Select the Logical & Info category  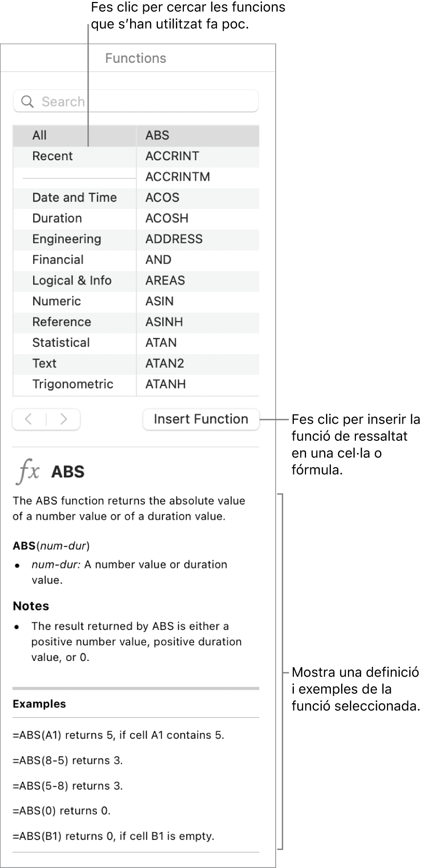[x=72, y=281]
